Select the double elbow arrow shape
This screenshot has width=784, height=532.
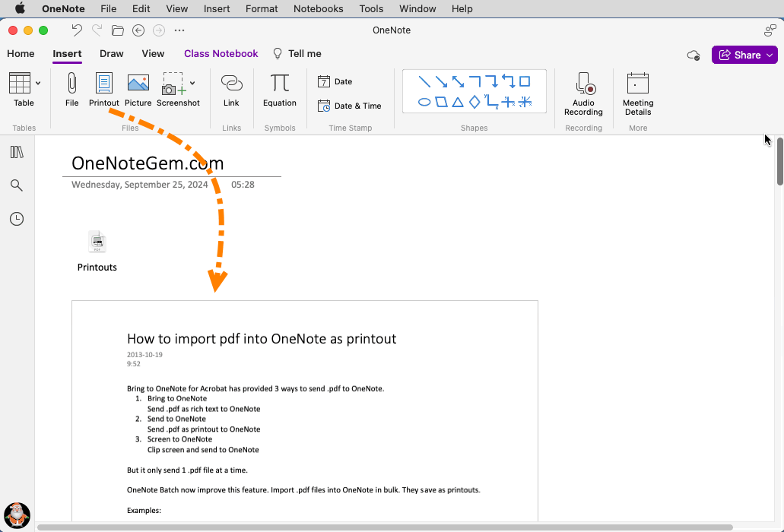[508, 81]
